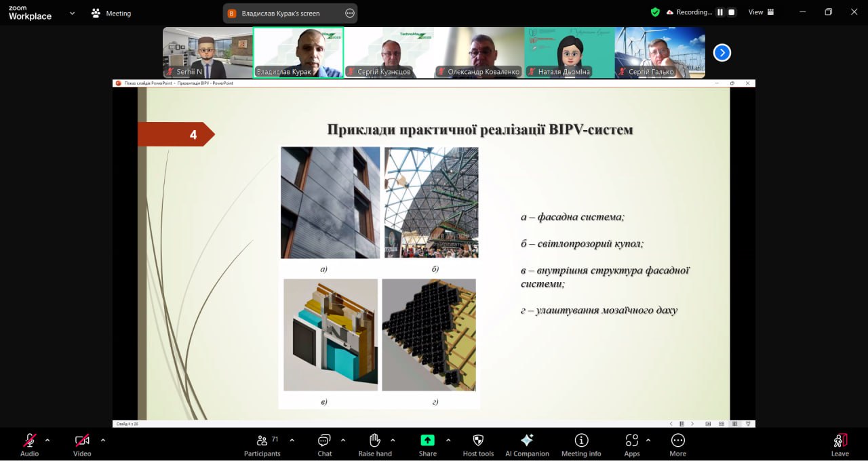Switch PowerPoint to Normal view icon

pos(708,424)
